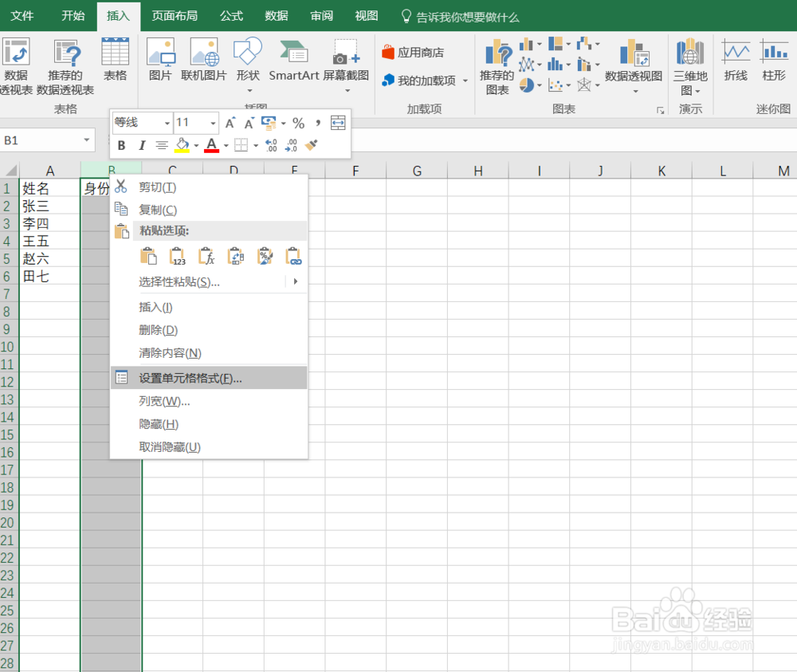Apply percent style from mini toolbar
The height and width of the screenshot is (672, 797).
[x=298, y=123]
